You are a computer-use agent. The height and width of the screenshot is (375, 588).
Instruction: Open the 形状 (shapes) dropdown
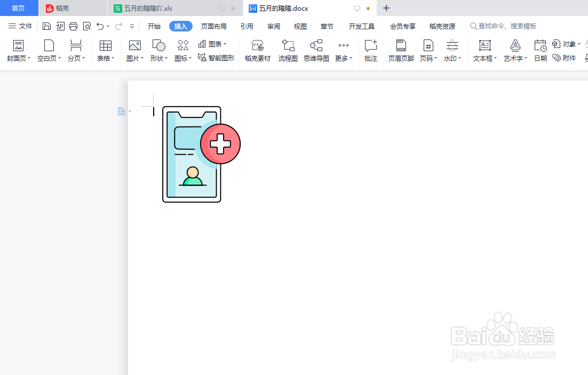point(166,59)
